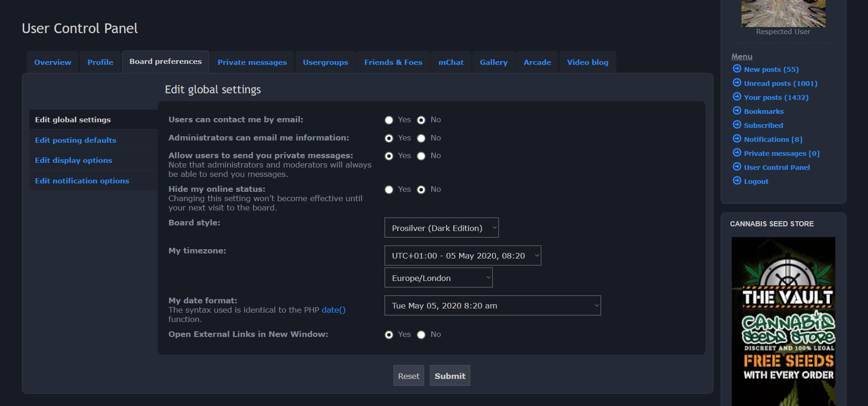Expand the Europe/London timezone region dropdown
868x406 pixels.
tap(438, 278)
